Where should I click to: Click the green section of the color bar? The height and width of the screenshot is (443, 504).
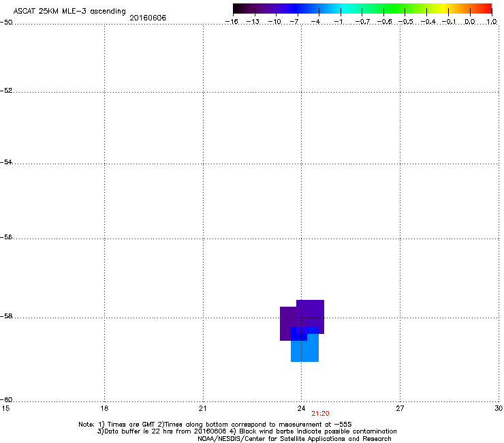point(392,9)
